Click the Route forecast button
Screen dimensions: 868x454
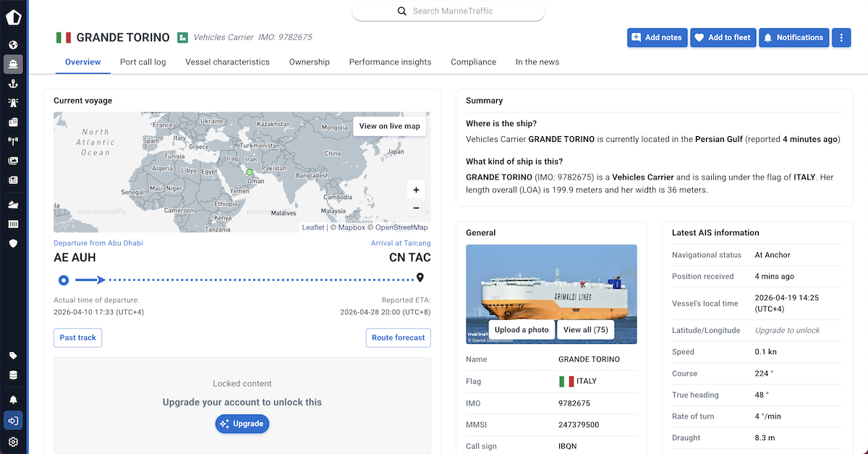[x=398, y=337]
